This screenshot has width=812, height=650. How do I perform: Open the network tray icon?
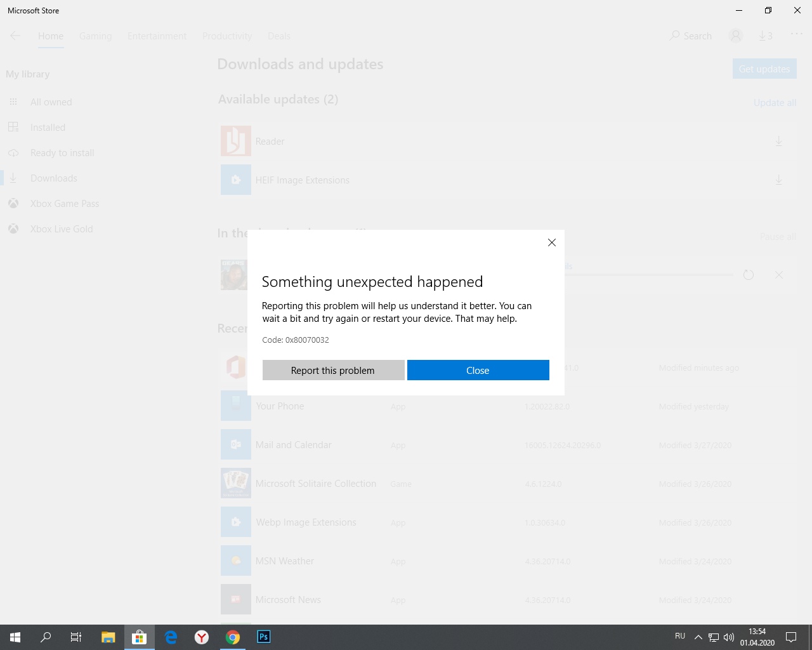pyautogui.click(x=714, y=637)
